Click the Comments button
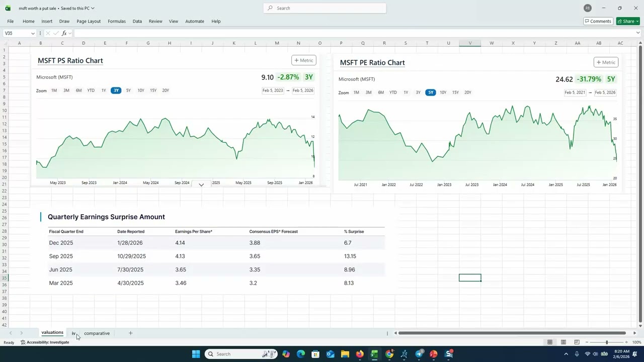Screen dimensions: 644x362 [x=598, y=21]
